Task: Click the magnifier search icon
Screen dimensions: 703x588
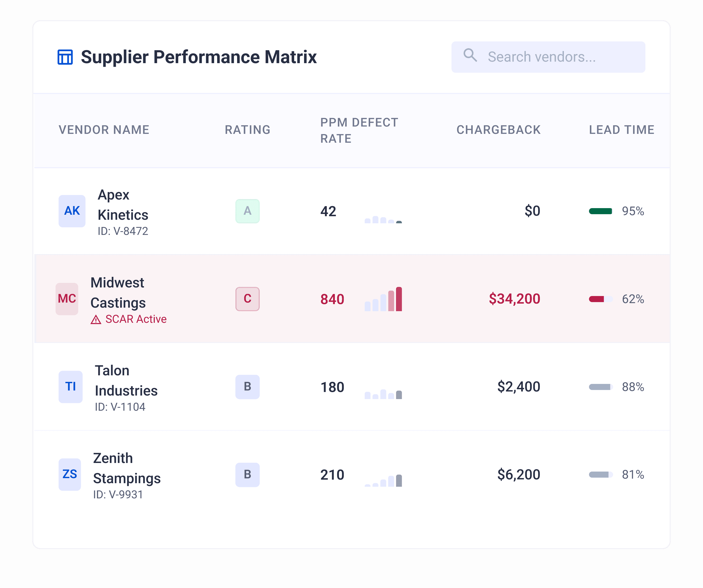Action: [x=470, y=55]
